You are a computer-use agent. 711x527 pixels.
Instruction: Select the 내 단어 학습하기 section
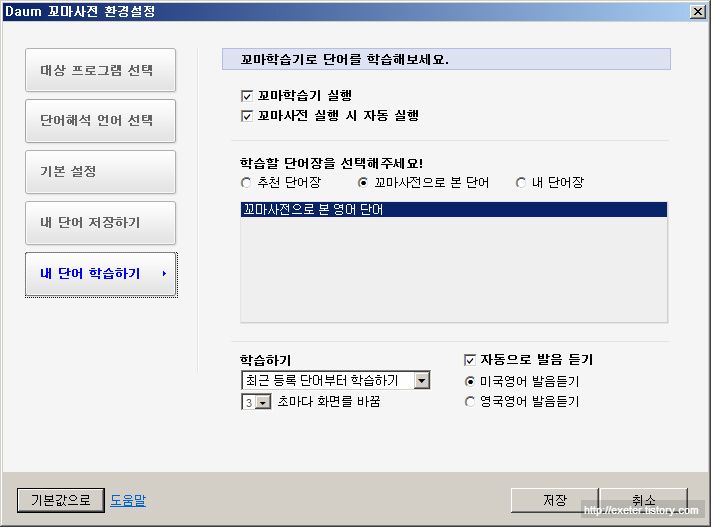pos(100,274)
